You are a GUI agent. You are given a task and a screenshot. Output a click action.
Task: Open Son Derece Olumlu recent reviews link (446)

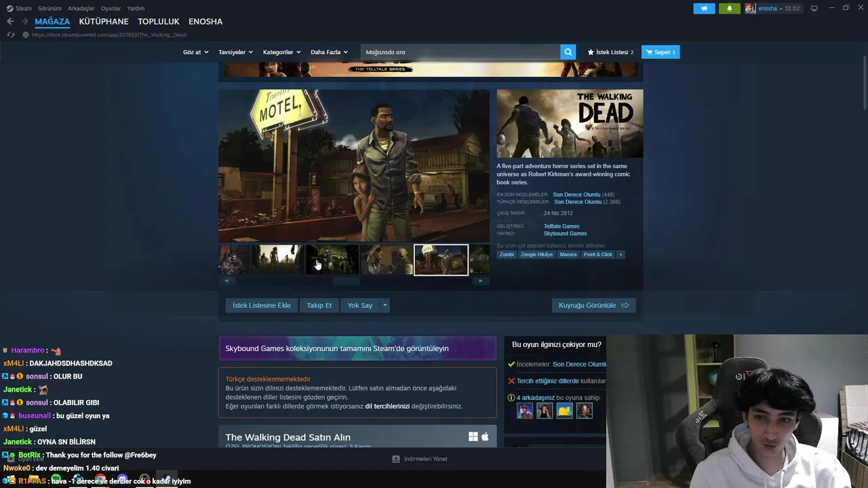pyautogui.click(x=576, y=195)
